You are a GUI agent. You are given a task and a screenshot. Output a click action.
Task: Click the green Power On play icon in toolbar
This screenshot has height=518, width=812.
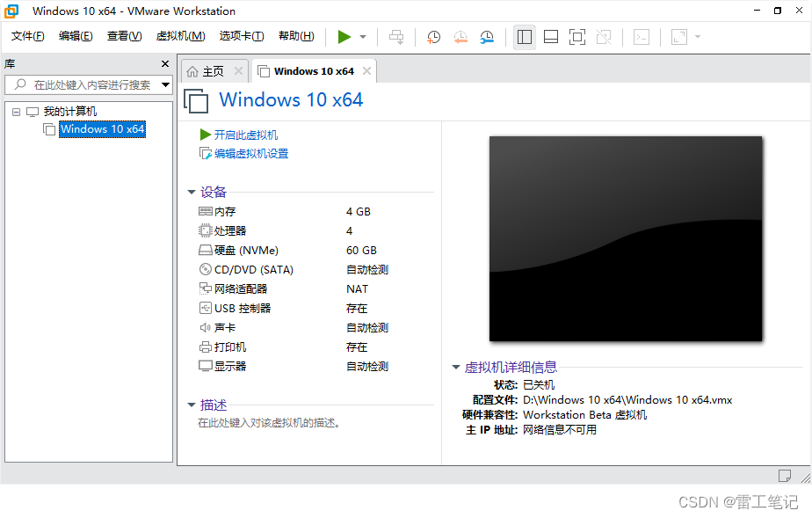(x=344, y=37)
